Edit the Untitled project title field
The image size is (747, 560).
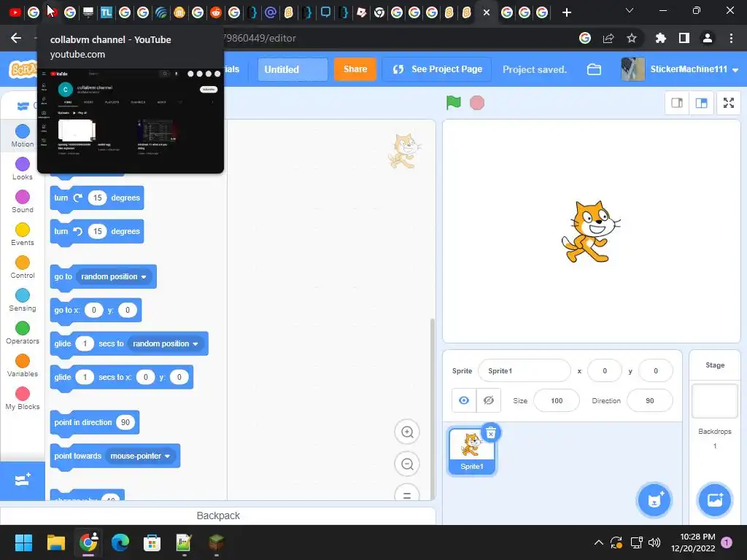[293, 69]
